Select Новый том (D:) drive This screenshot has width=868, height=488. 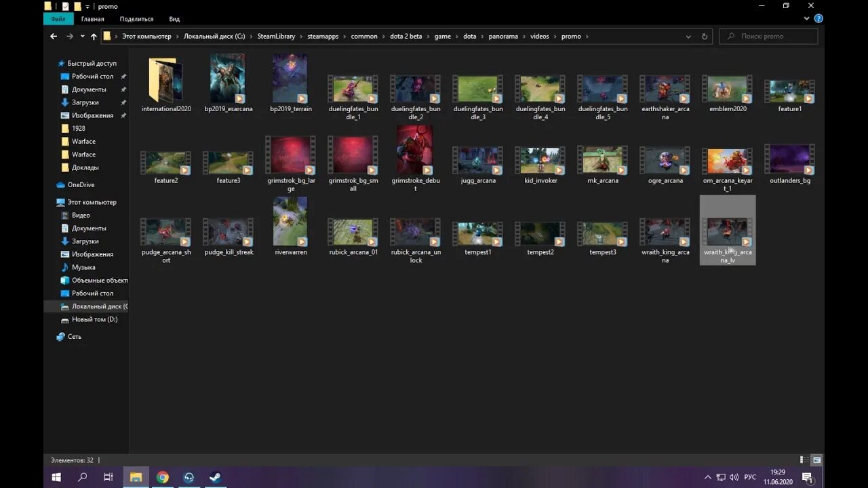(x=89, y=319)
